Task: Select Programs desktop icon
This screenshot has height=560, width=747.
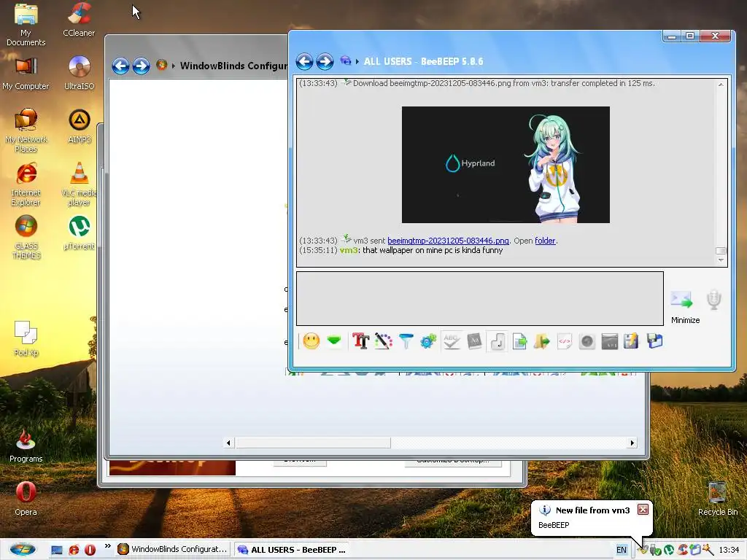Action: (26, 446)
